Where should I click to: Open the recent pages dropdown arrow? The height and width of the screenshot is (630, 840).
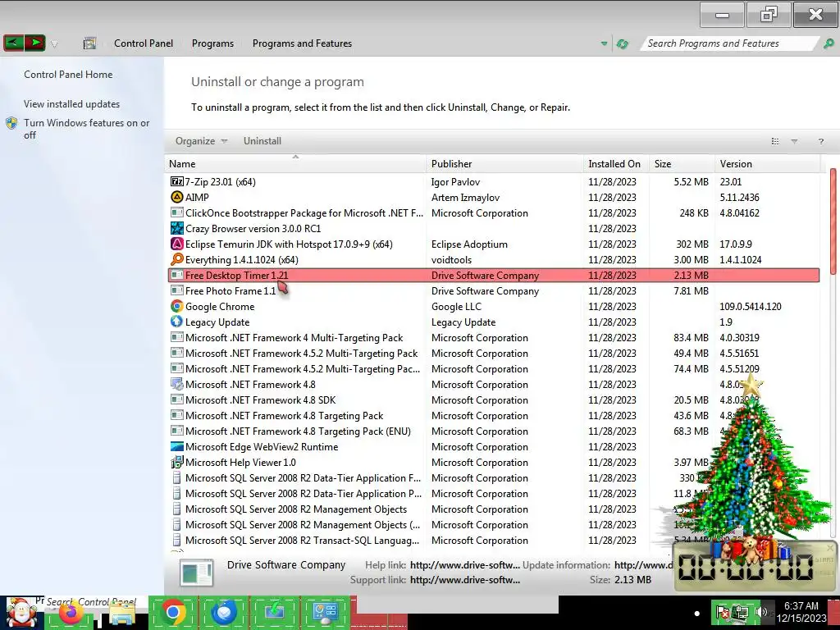(x=54, y=44)
